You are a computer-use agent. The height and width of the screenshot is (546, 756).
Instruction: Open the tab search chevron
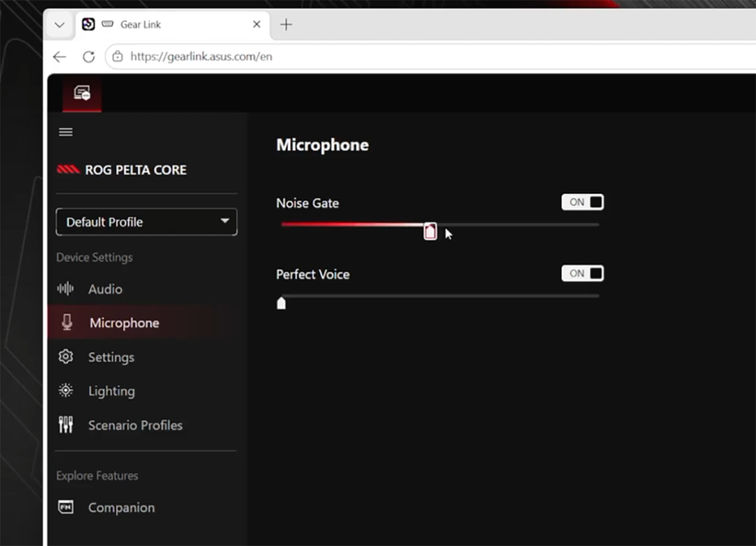[x=60, y=24]
